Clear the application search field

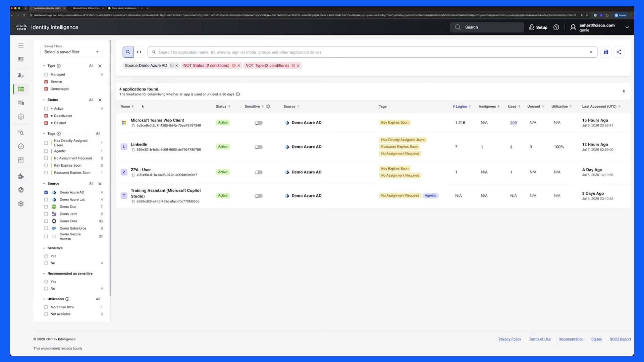pyautogui.click(x=591, y=52)
